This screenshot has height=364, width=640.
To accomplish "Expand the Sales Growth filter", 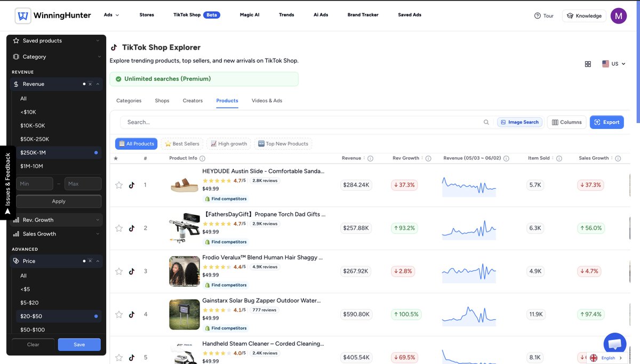I will coord(56,234).
